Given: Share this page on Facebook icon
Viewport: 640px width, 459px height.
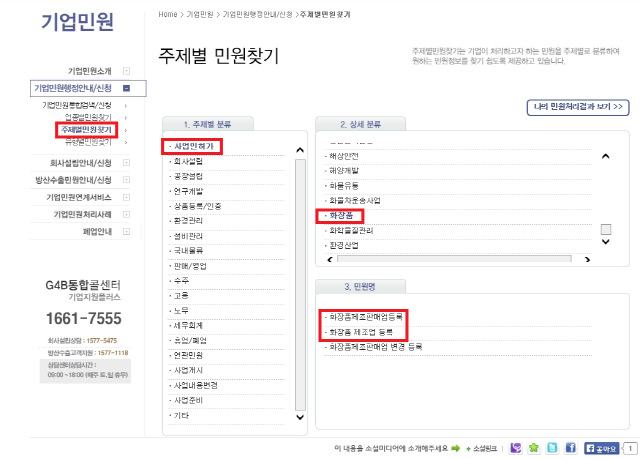Looking at the screenshot, I should coord(571,448).
